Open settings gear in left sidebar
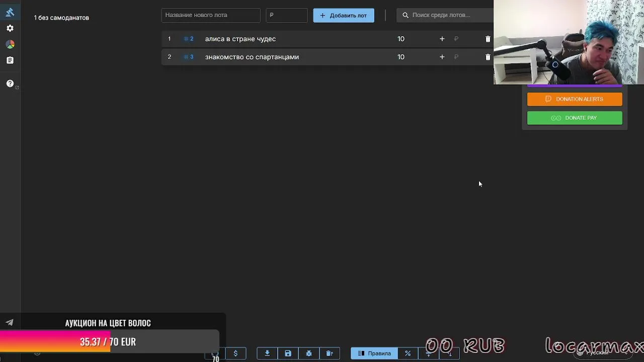 coord(10,28)
